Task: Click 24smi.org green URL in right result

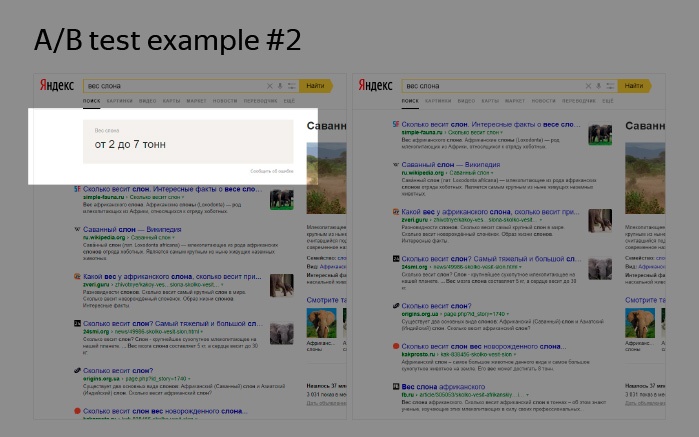Action: pos(415,267)
